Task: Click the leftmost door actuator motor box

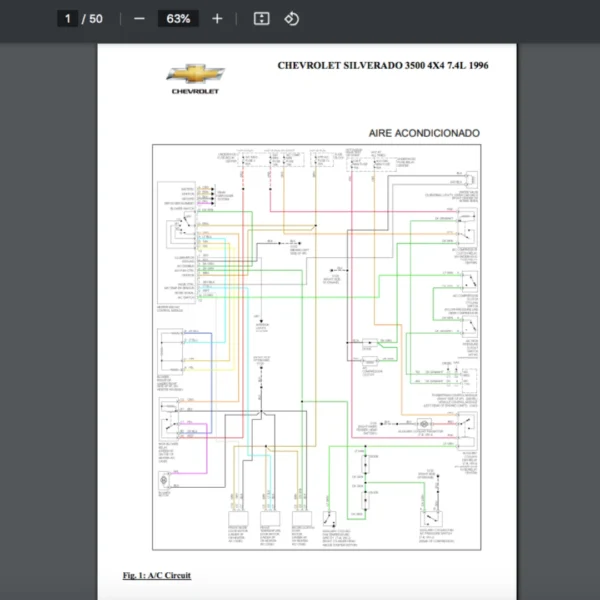Action: (x=238, y=516)
